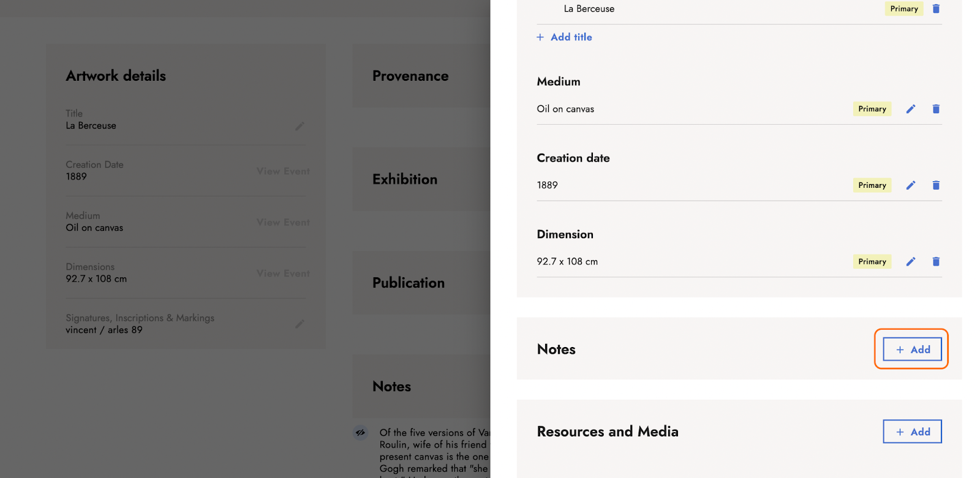Click the '1889' value under Creation date
The height and width of the screenshot is (478, 980).
tap(548, 185)
